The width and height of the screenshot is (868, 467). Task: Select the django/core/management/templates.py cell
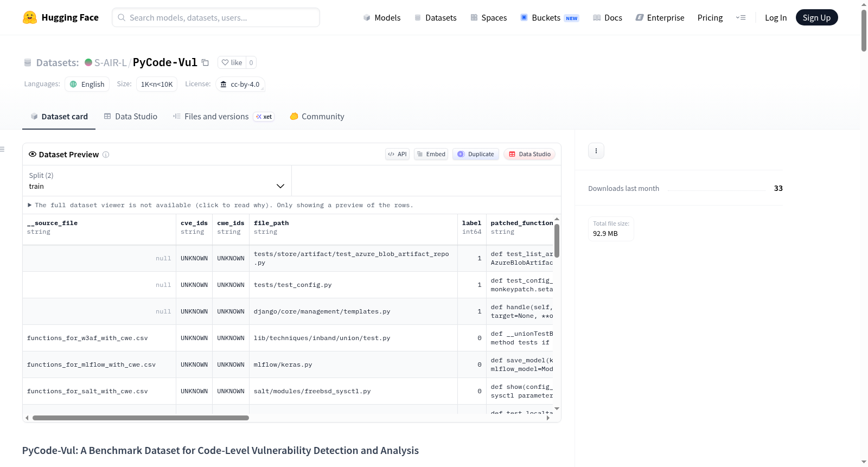pyautogui.click(x=353, y=311)
